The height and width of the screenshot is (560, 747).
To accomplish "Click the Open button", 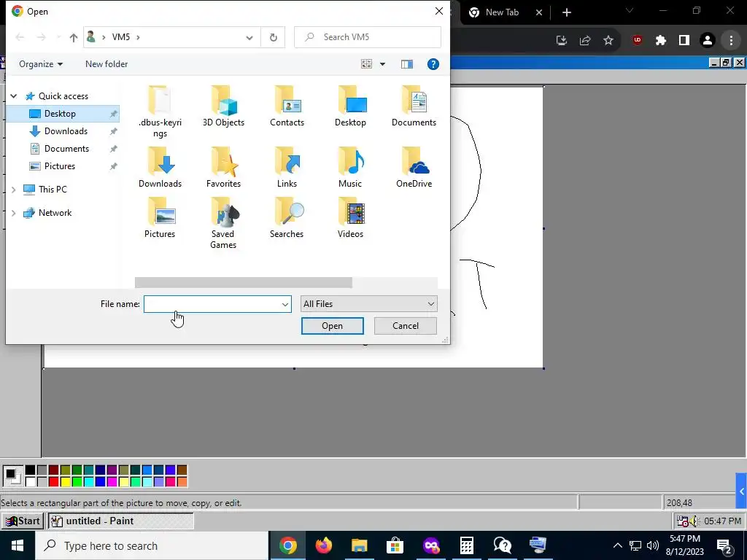I will click(x=332, y=326).
